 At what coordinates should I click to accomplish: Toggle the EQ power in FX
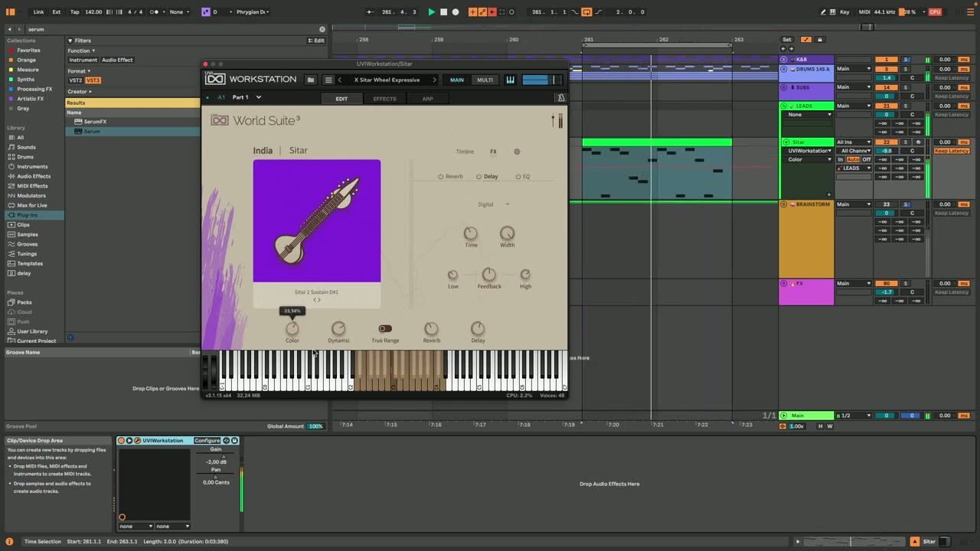pyautogui.click(x=518, y=177)
